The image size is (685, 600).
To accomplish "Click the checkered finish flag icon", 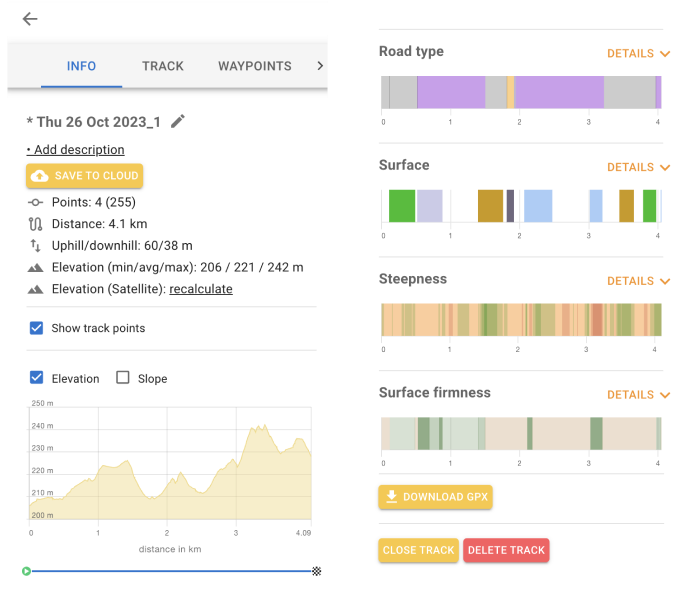I will 317,571.
